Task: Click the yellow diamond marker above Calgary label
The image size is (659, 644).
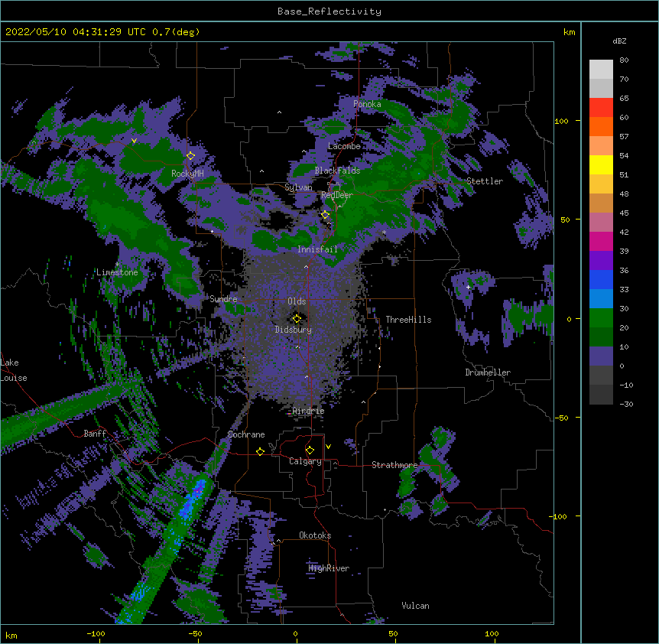Action: coord(310,450)
